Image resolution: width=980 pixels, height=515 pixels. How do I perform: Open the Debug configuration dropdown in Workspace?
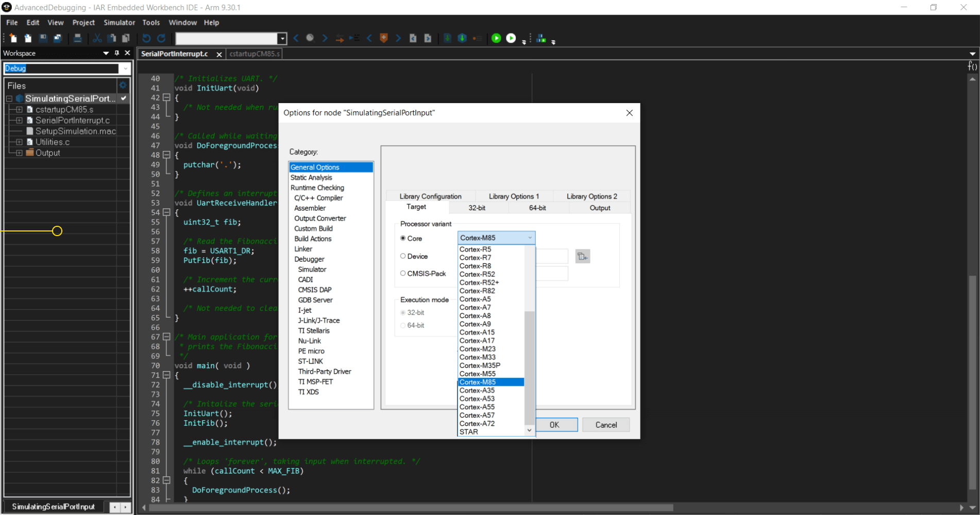click(x=125, y=69)
